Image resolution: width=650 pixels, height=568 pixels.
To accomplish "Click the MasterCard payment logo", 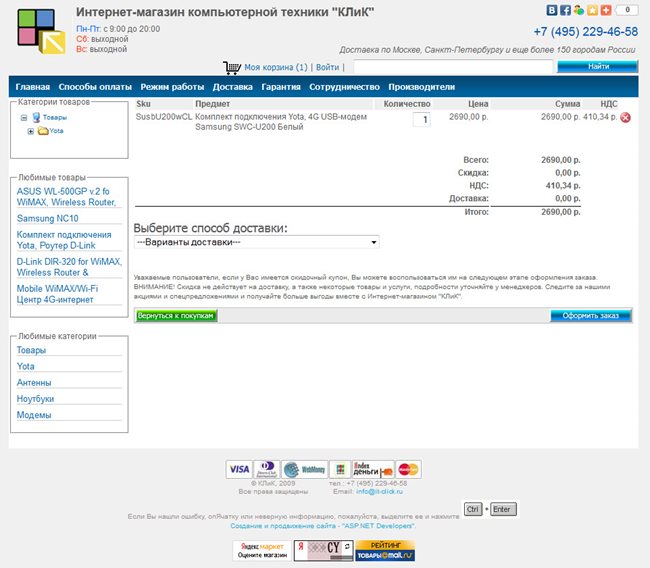I will pos(408,469).
